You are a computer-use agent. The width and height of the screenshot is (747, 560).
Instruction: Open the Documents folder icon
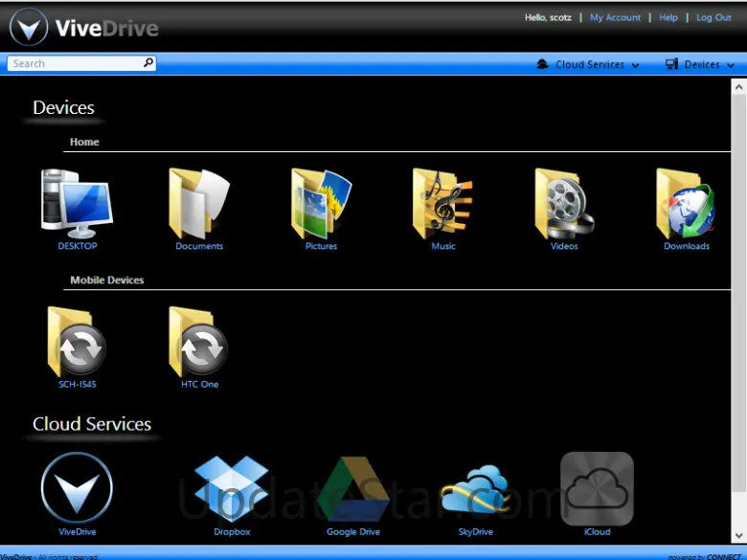point(199,203)
